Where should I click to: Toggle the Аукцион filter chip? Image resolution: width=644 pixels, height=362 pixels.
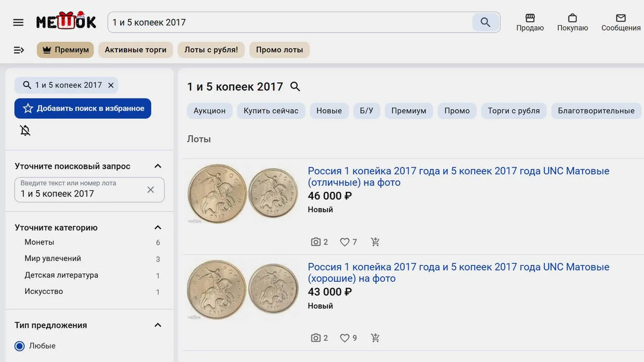click(x=210, y=111)
